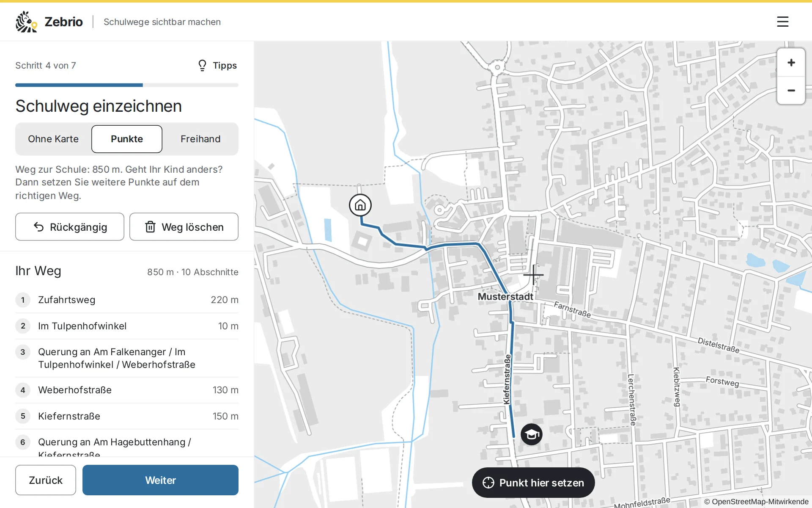Switch to Freihand drawing mode

[200, 139]
